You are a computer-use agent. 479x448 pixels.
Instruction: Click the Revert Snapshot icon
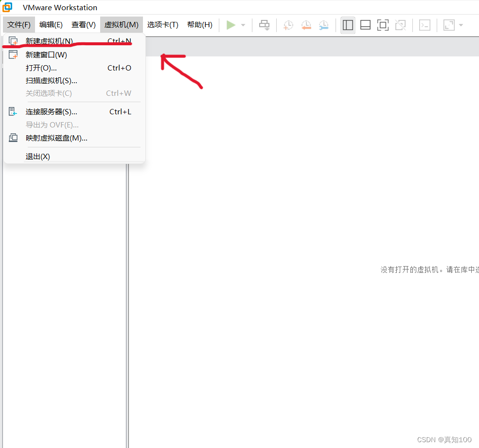[306, 25]
